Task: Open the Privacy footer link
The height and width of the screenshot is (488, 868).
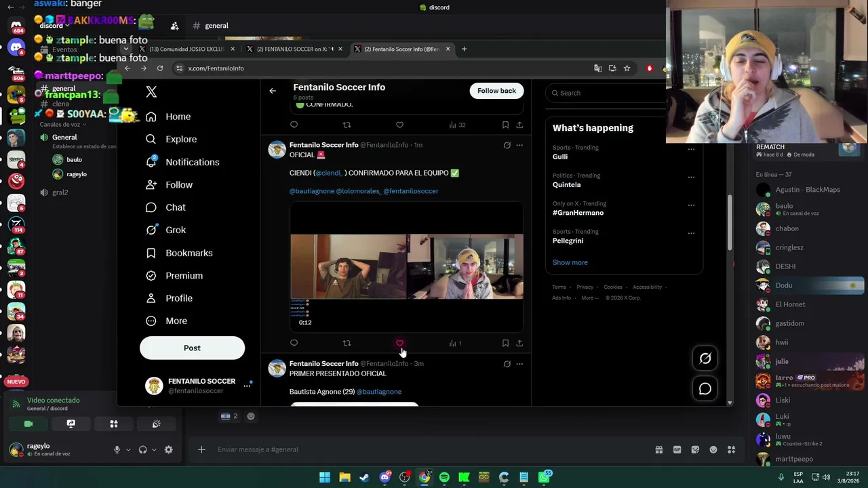Action: tap(585, 287)
